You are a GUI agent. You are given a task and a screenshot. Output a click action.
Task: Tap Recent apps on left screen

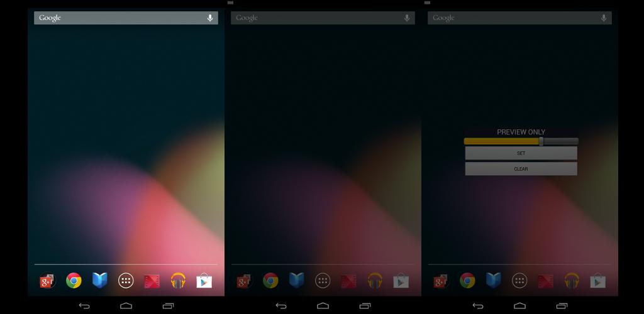point(168,306)
